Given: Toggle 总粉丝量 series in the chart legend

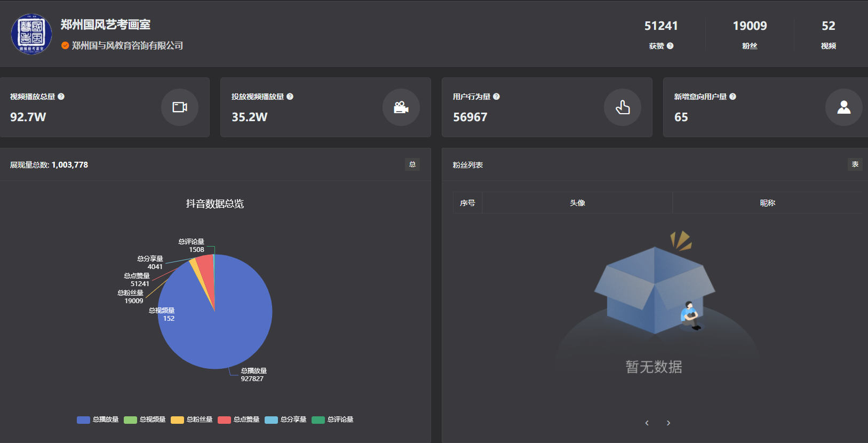Looking at the screenshot, I should [192, 420].
